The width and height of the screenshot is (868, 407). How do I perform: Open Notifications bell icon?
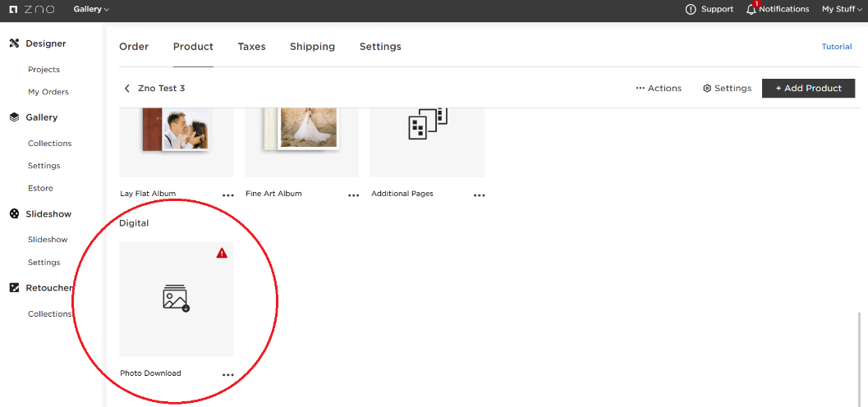[751, 9]
